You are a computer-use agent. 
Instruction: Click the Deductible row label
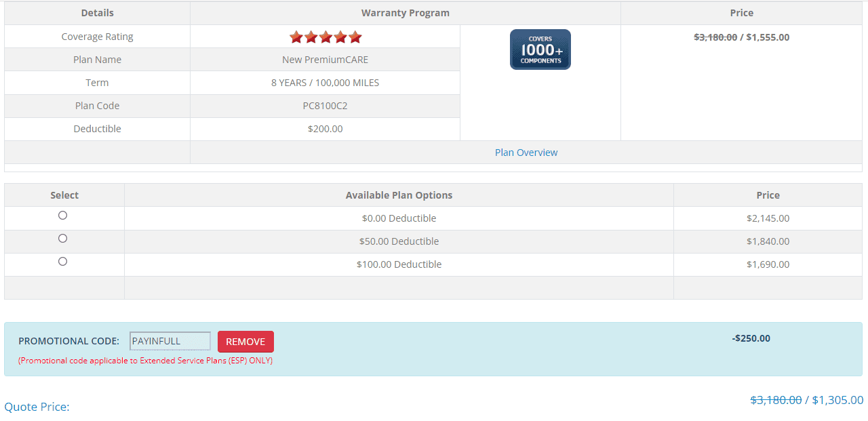point(97,129)
